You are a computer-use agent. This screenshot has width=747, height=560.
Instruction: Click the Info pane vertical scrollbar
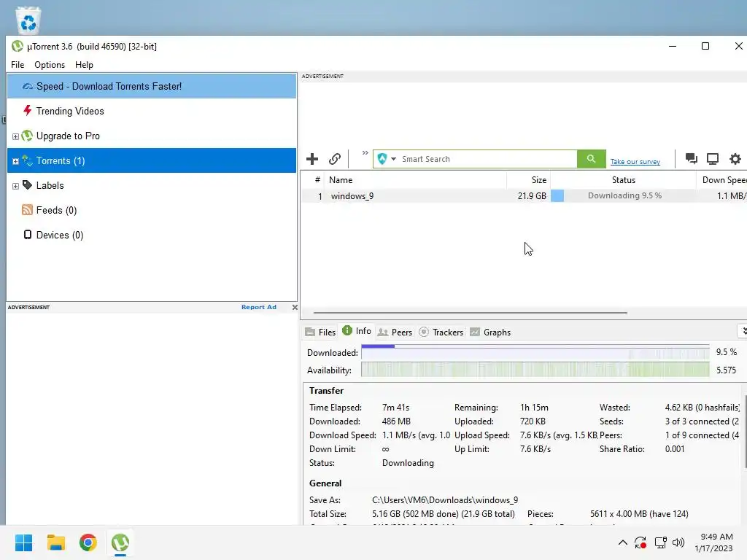coord(745,431)
